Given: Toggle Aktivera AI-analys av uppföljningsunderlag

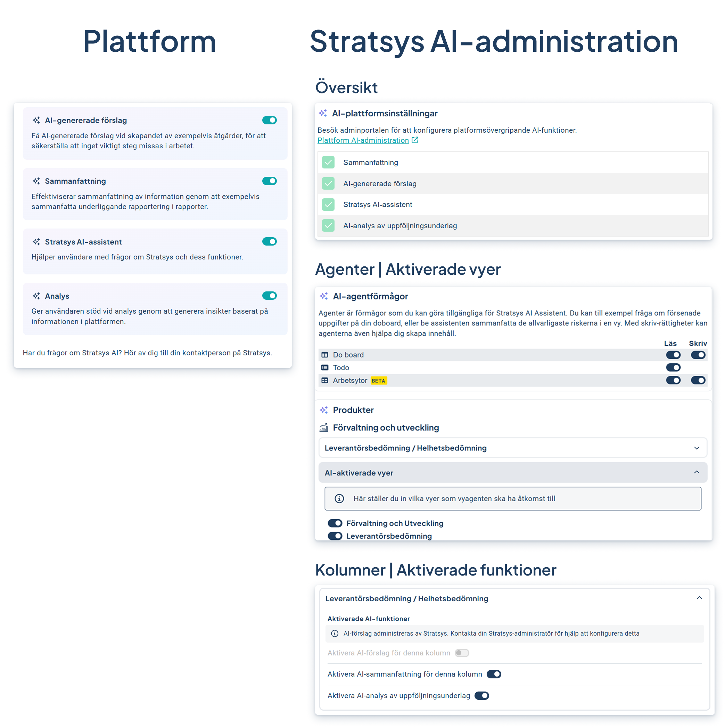Looking at the screenshot, I should [481, 696].
